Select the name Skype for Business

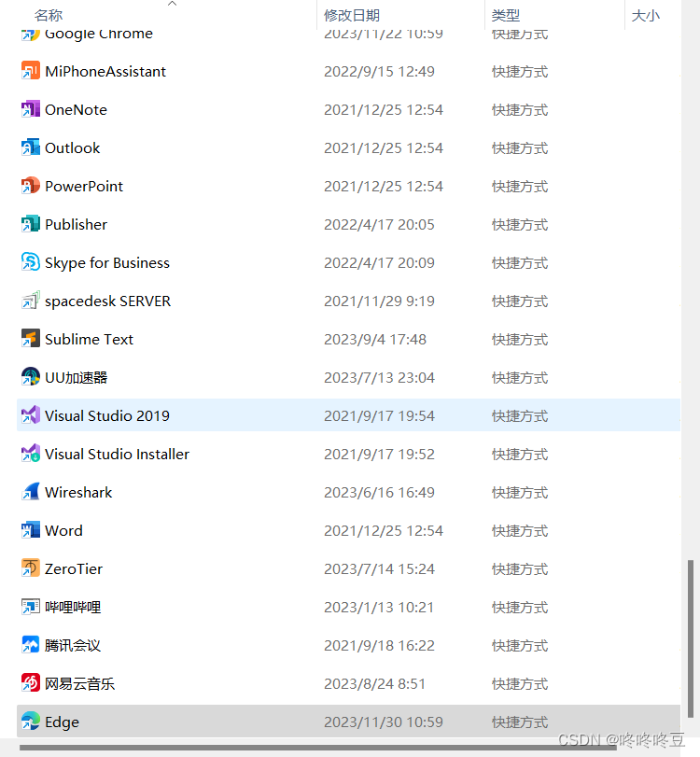[107, 262]
